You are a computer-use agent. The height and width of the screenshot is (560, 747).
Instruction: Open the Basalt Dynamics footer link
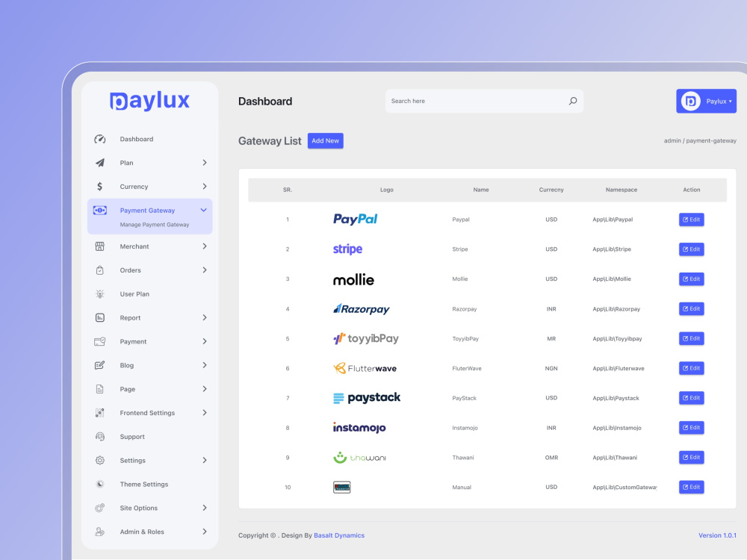338,535
